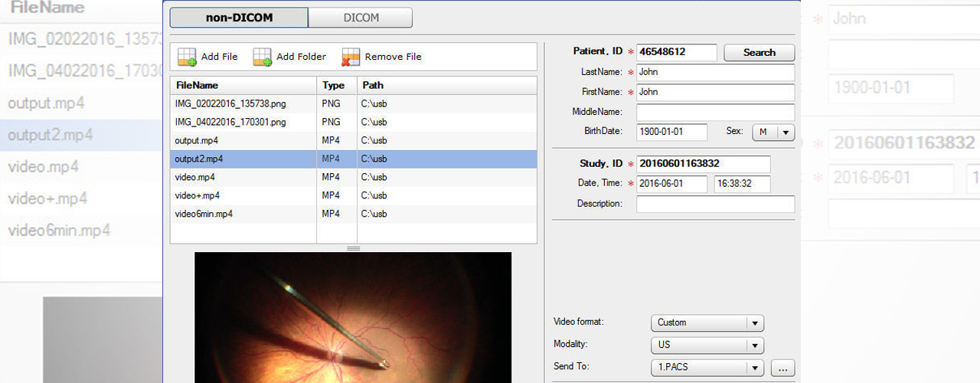The image size is (980, 383).
Task: Select file IMG_02022016_135738.png in dialog list
Action: point(353,103)
